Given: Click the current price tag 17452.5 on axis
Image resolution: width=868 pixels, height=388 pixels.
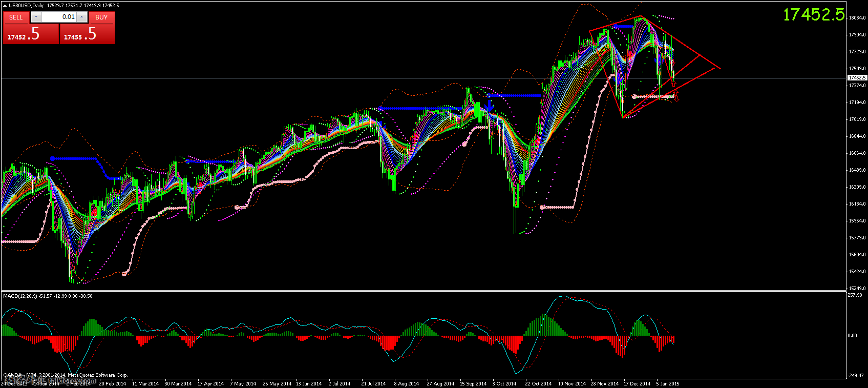Looking at the screenshot, I should pyautogui.click(x=857, y=78).
